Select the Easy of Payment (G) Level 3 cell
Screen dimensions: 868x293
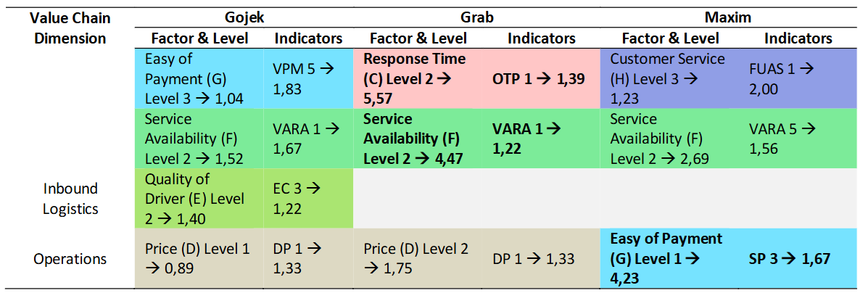click(194, 77)
